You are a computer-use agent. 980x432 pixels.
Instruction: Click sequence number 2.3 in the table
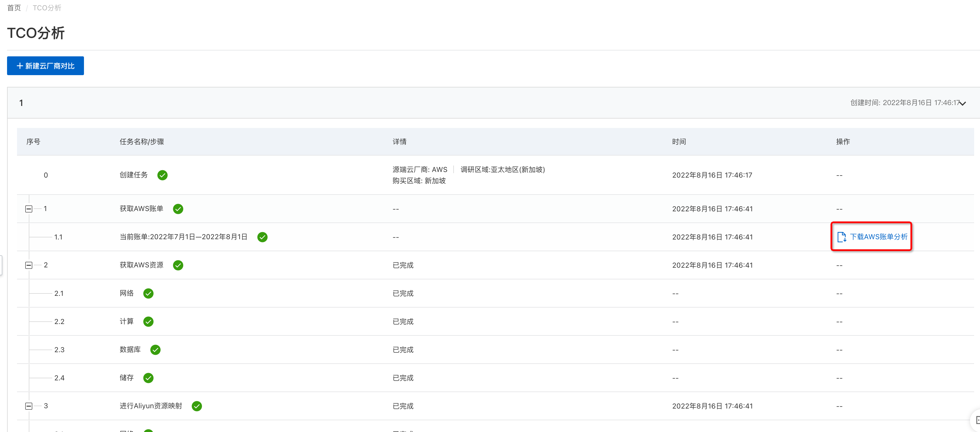click(59, 350)
